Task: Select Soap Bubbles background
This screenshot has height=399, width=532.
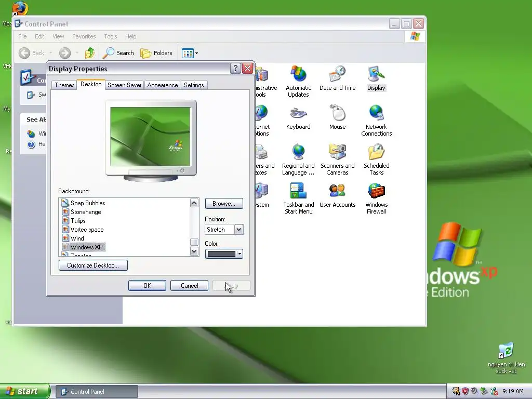Action: tap(84, 203)
